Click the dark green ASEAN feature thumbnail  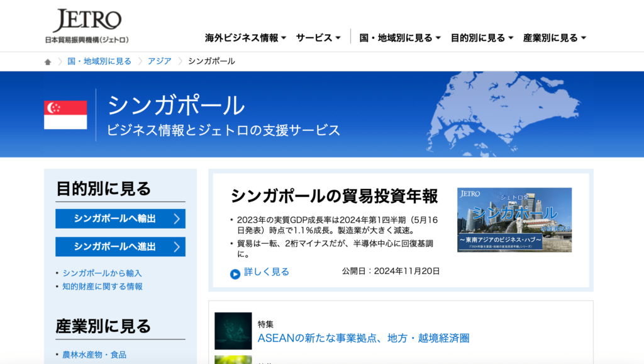[233, 331]
